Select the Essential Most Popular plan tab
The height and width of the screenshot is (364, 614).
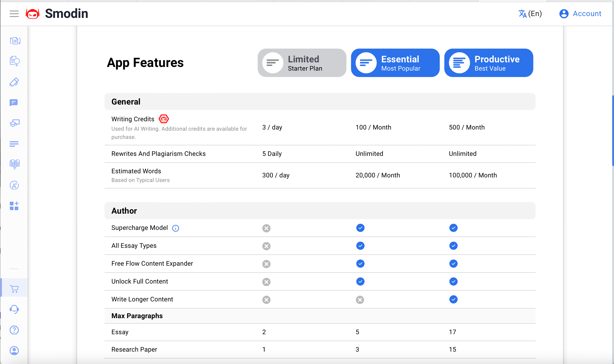395,63
